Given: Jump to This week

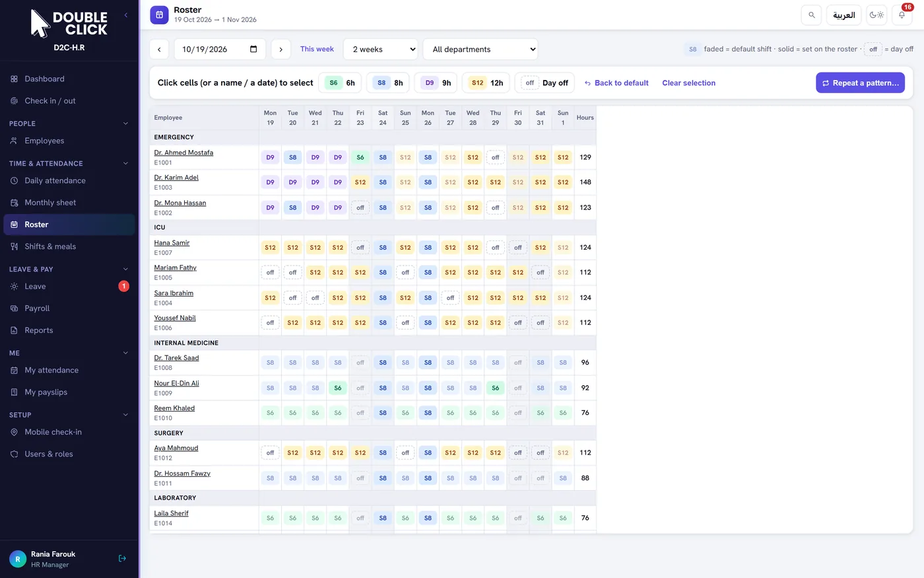Looking at the screenshot, I should (x=317, y=49).
